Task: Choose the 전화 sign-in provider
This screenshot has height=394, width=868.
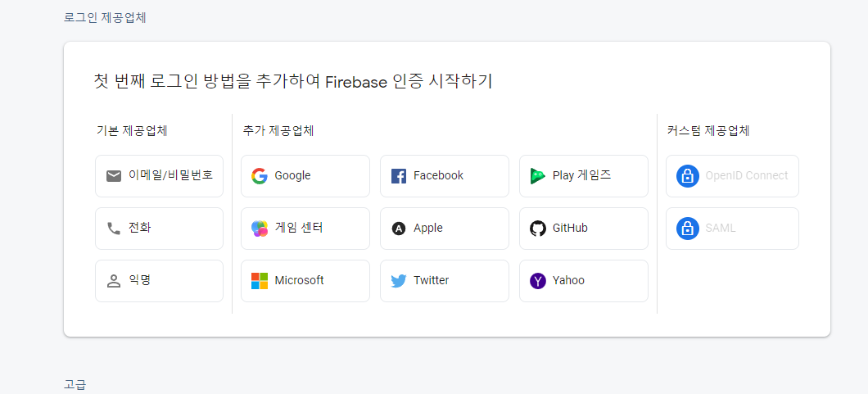Action: pos(160,229)
